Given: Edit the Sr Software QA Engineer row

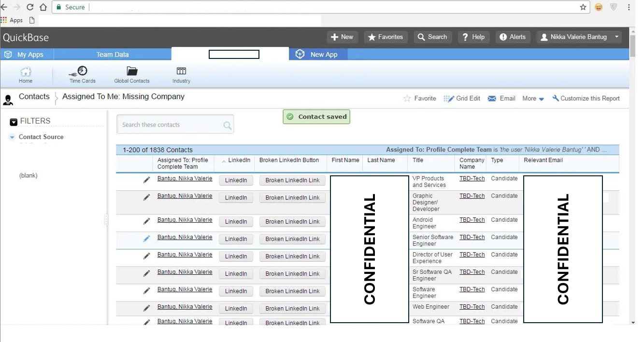Looking at the screenshot, I should (x=146, y=273).
